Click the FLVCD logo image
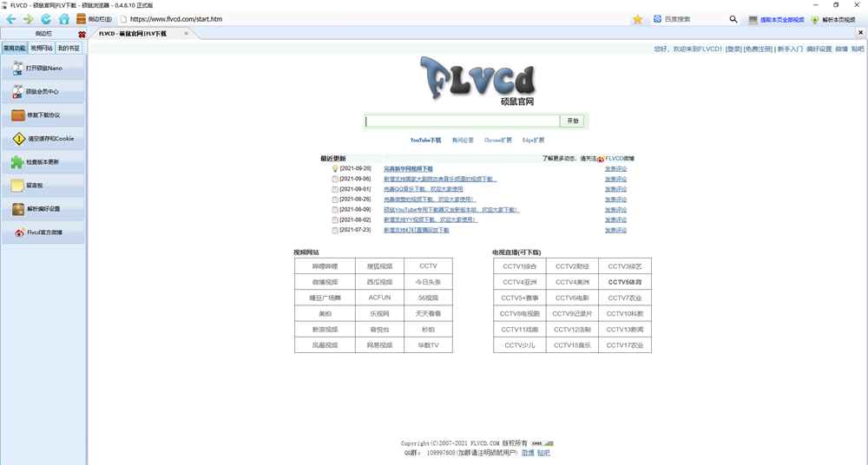Screen dimensions: 868x465 click(x=477, y=82)
